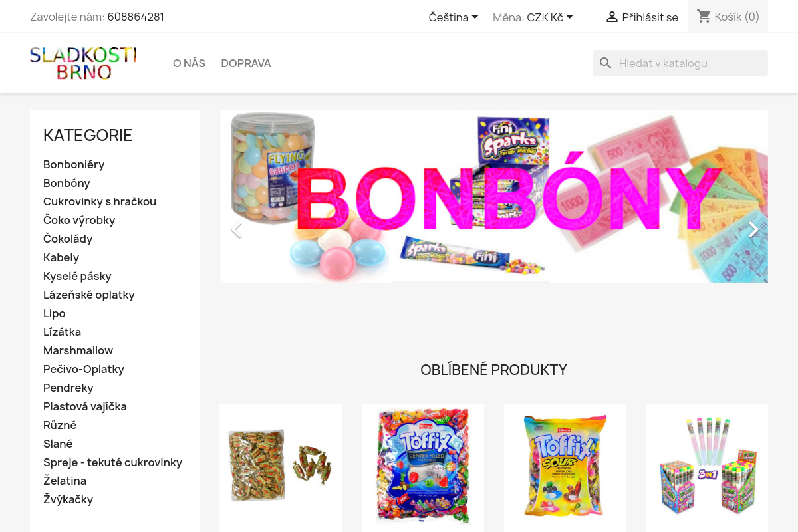Click the BONBÓNY banner image
Screen dimensions: 798x532
(494, 196)
